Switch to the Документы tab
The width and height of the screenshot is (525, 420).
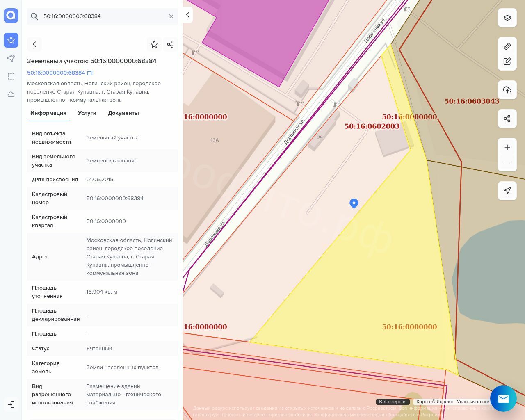coord(123,113)
